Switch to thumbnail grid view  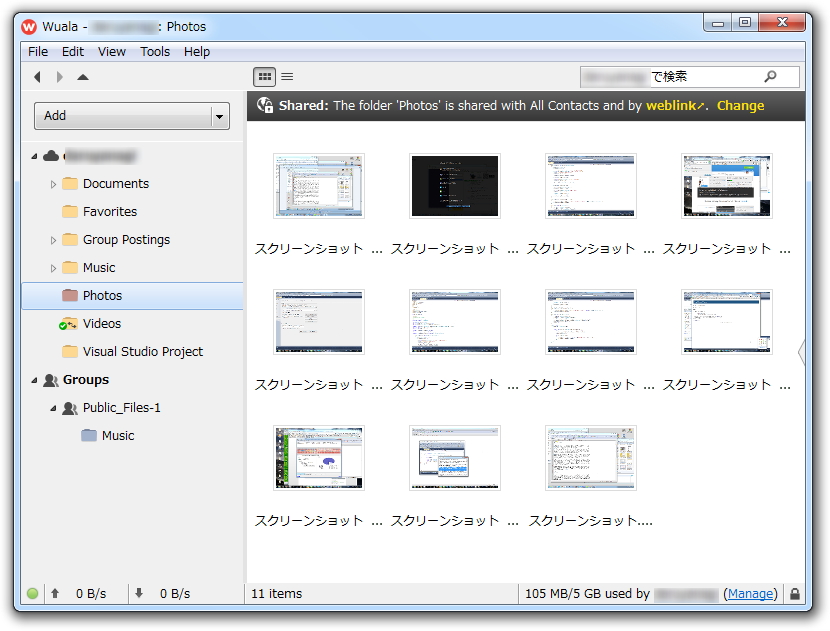(264, 77)
